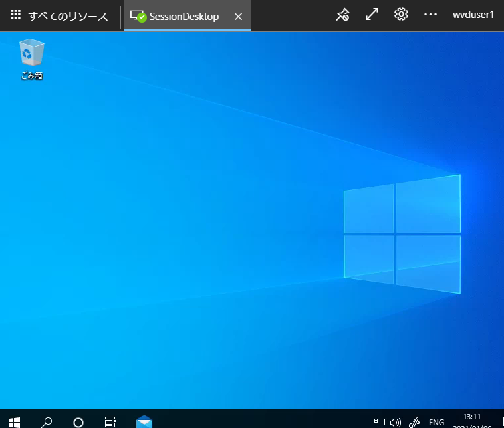This screenshot has width=504, height=428.
Task: Select the ごみ箱 recycle bin icon
Action: tap(31, 59)
